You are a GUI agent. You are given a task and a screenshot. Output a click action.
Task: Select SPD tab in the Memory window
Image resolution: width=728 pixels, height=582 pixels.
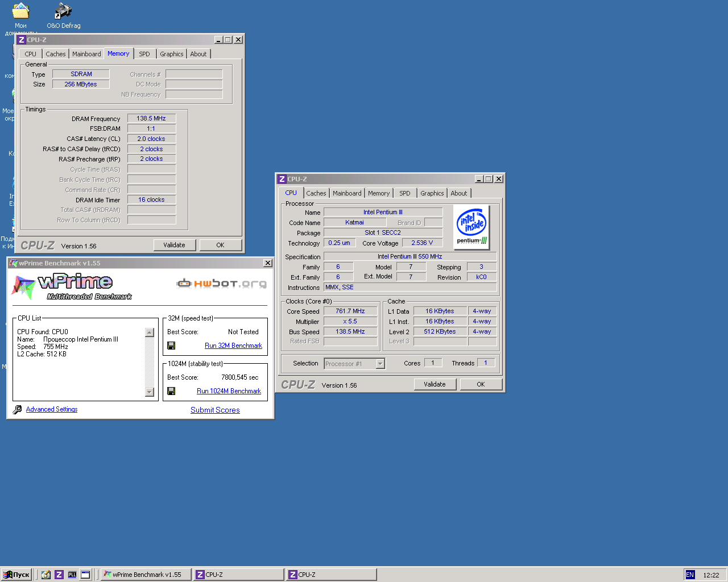(144, 54)
